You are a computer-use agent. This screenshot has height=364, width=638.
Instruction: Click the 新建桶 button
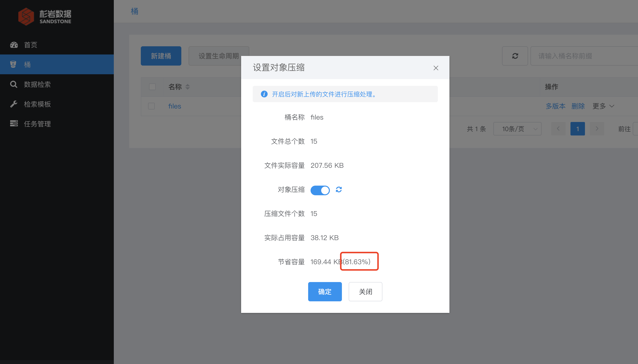(x=161, y=56)
